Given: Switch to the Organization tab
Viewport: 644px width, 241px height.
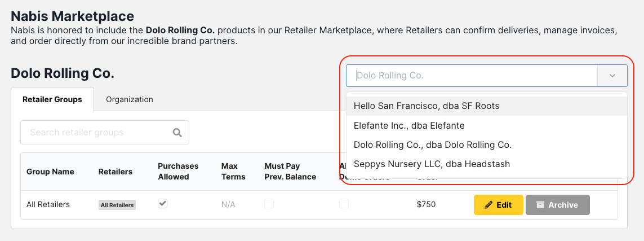Looking at the screenshot, I should [130, 99].
